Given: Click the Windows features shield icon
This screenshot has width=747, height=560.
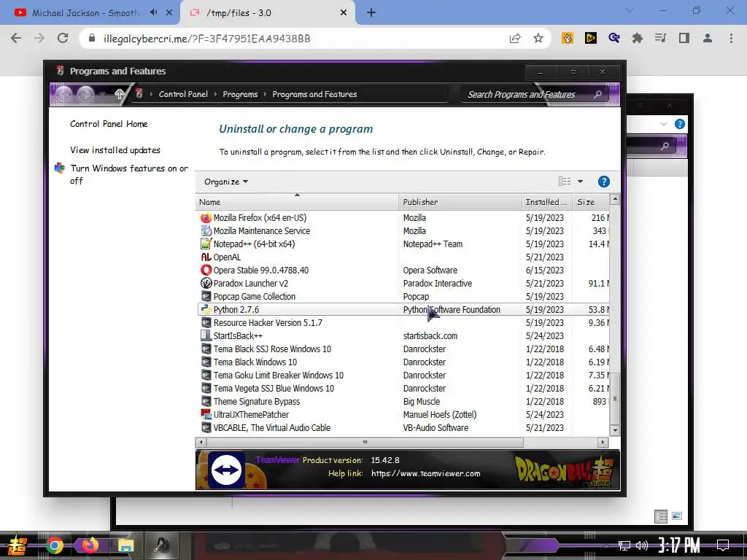Looking at the screenshot, I should [60, 168].
